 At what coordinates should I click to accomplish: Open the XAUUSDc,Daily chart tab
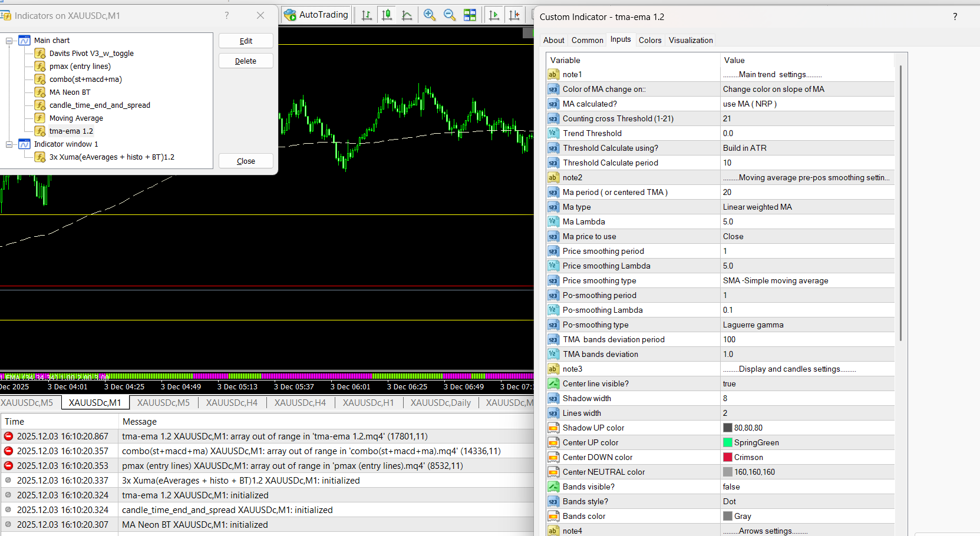(x=440, y=403)
